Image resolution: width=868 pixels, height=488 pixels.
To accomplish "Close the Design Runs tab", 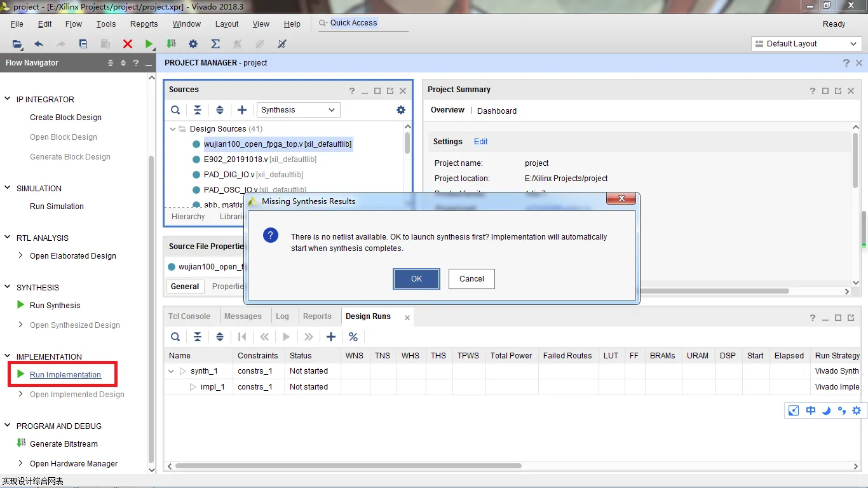I will 407,317.
